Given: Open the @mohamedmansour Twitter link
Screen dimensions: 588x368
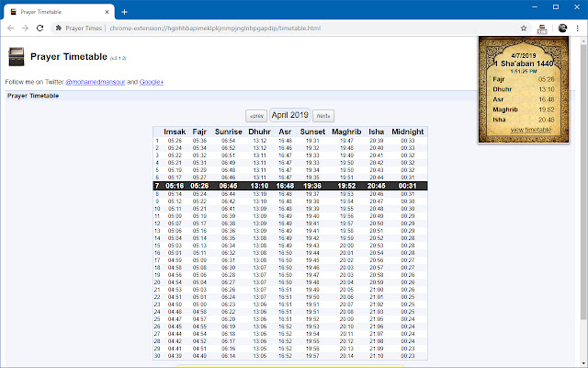Looking at the screenshot, I should click(x=95, y=82).
